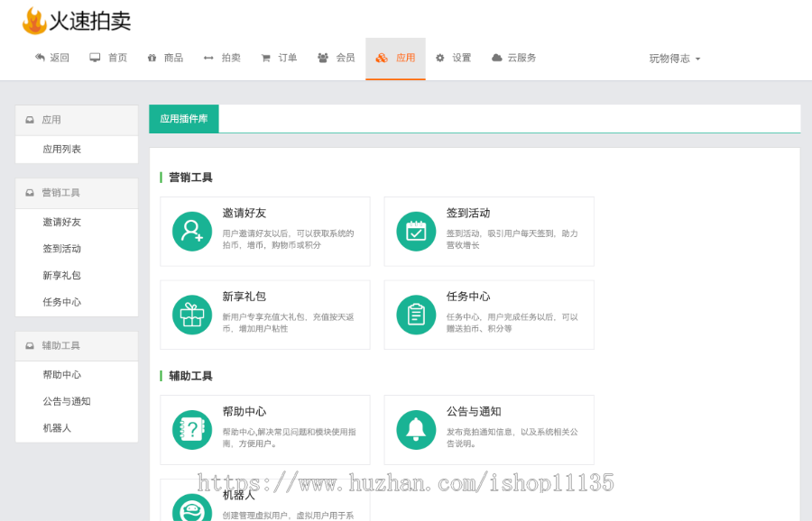812x521 pixels.
Task: Click the 任务中心 clipboard icon
Action: click(x=416, y=315)
